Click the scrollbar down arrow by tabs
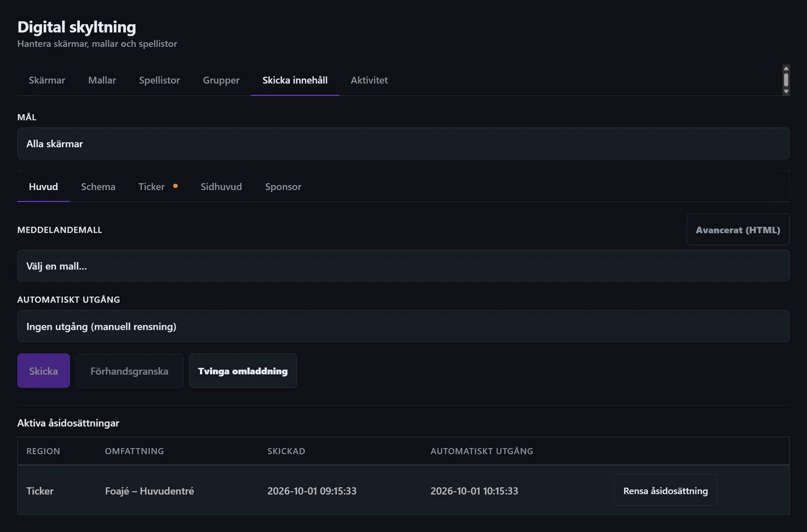Image resolution: width=807 pixels, height=532 pixels. click(x=786, y=91)
